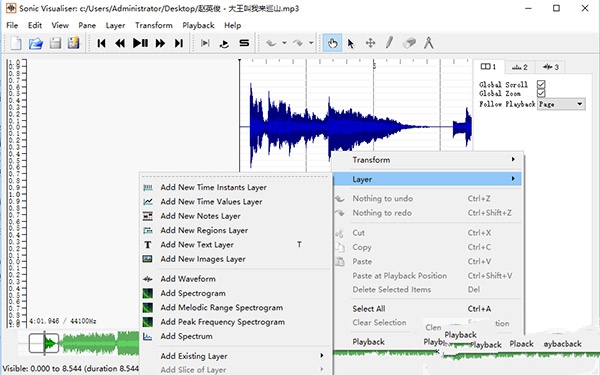Open the Transform menu in menu bar

pos(154,25)
